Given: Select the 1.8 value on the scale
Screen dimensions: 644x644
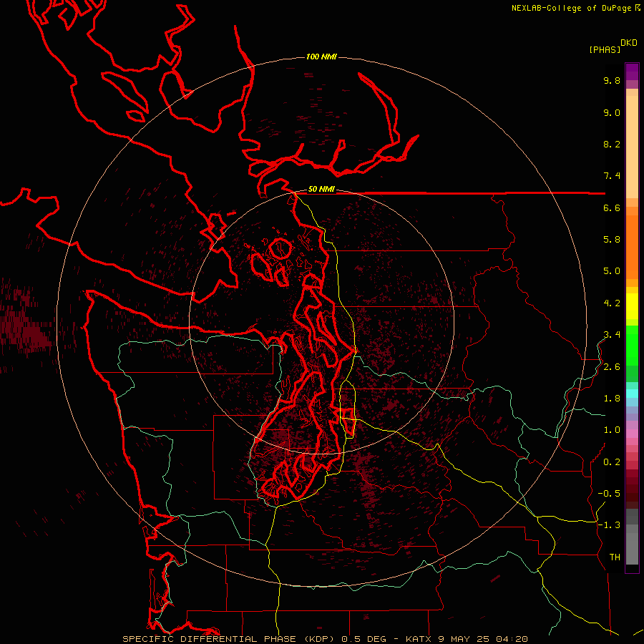Looking at the screenshot, I should click(612, 399).
